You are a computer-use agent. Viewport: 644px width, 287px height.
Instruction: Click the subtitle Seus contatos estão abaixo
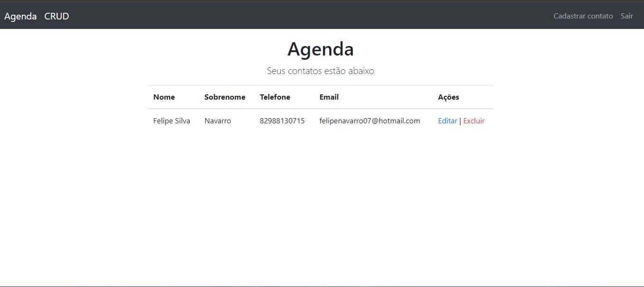tap(321, 71)
